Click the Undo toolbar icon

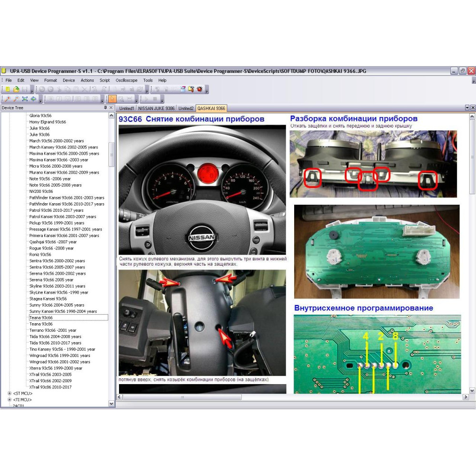(42, 89)
